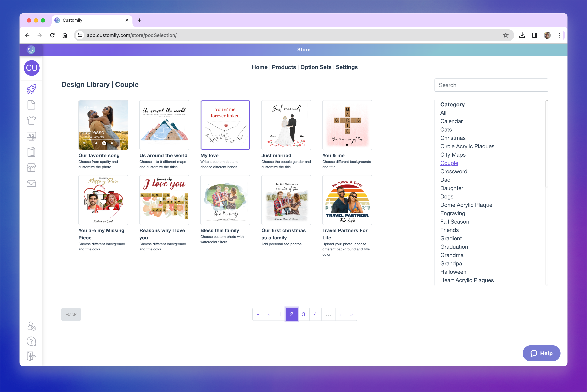Select the Christmas category link
Viewport: 587px width, 392px height.
453,138
